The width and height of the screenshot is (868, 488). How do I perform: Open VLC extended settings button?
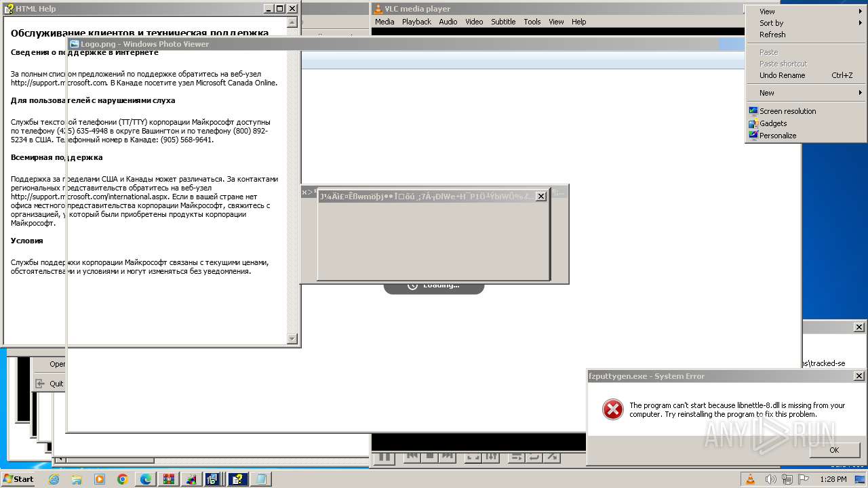click(492, 457)
